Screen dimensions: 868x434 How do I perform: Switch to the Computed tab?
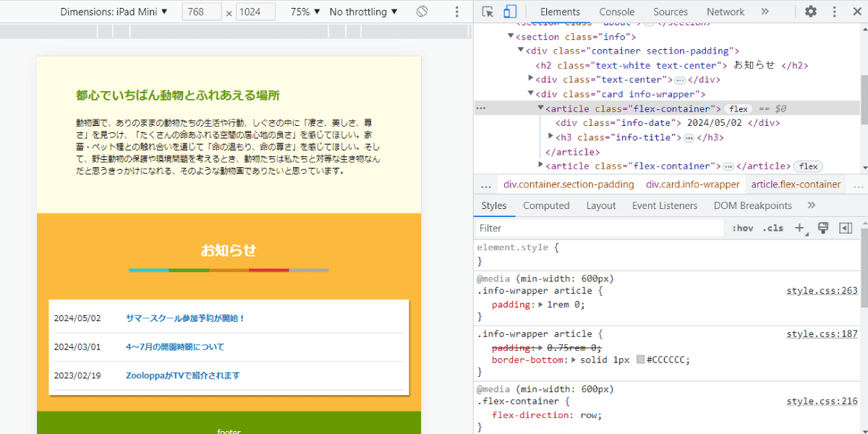546,205
